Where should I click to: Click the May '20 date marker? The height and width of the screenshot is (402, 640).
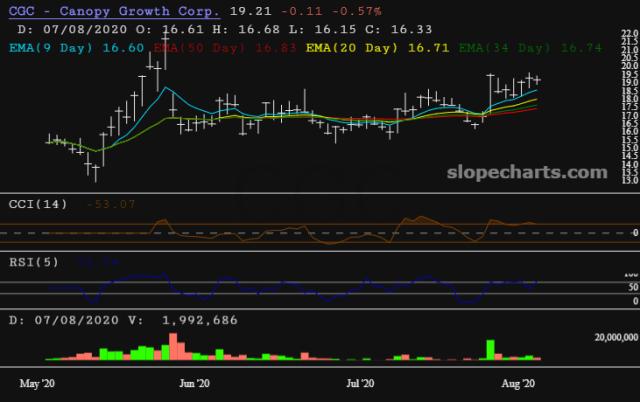tap(38, 383)
